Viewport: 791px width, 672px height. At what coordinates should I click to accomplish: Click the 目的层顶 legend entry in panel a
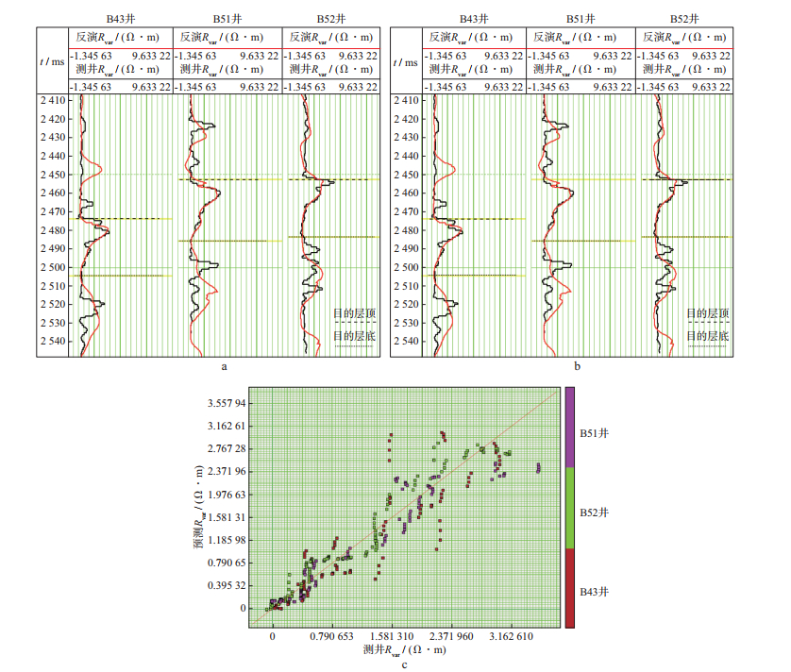coord(353,312)
